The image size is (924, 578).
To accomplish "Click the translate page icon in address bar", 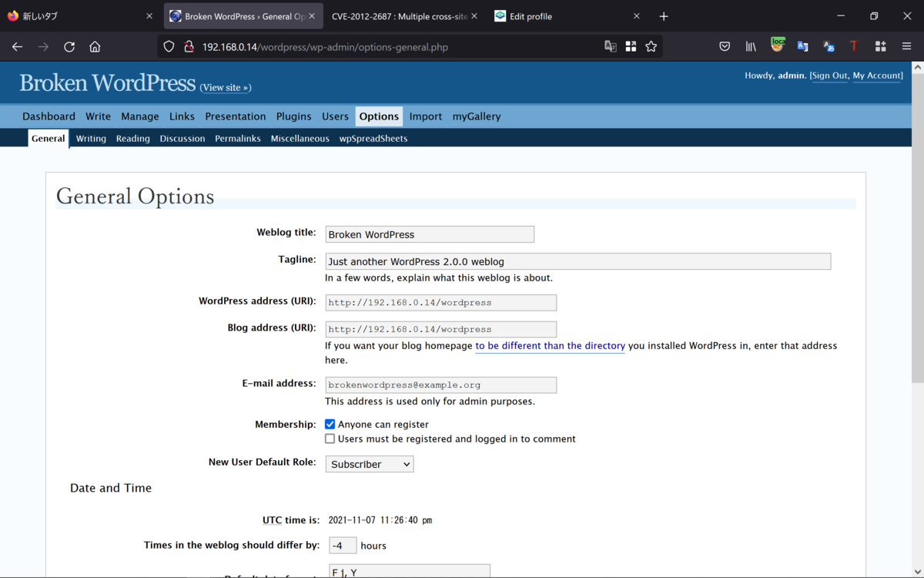I will (x=611, y=47).
